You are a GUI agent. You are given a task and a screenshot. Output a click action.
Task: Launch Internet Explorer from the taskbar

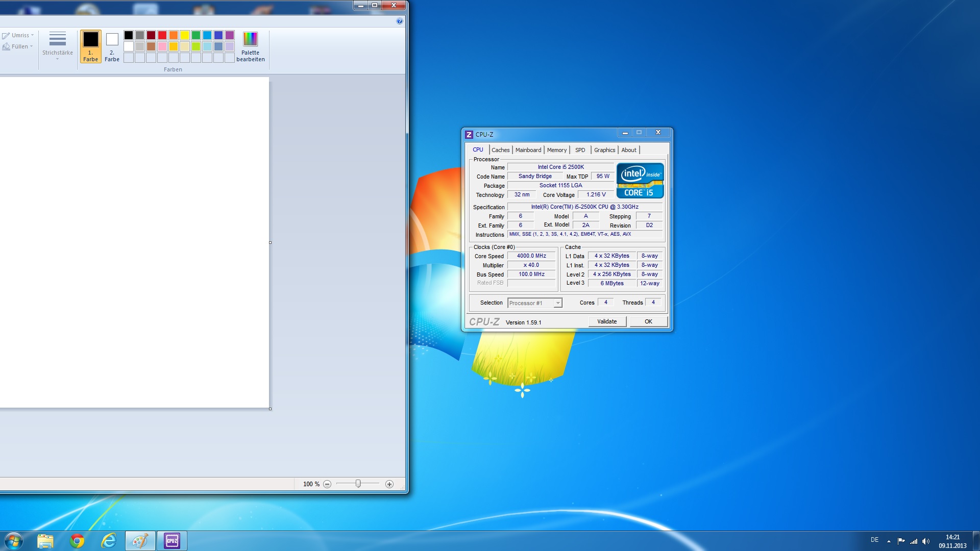click(x=109, y=541)
